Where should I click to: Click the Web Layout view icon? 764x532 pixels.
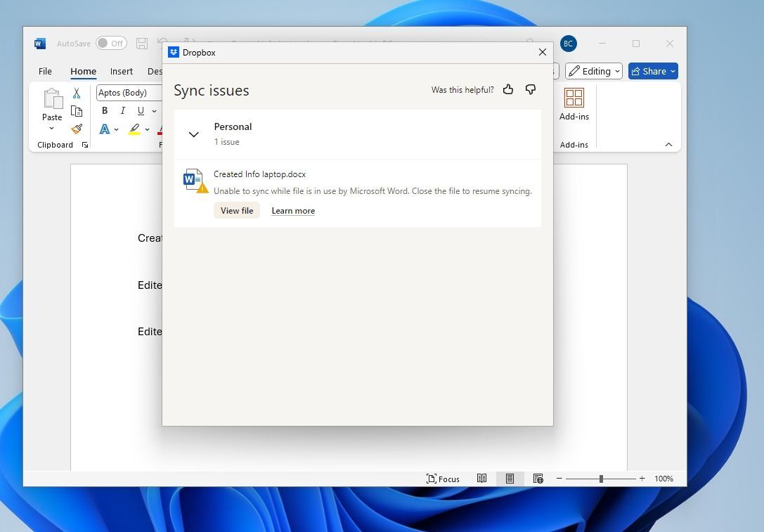pyautogui.click(x=538, y=479)
